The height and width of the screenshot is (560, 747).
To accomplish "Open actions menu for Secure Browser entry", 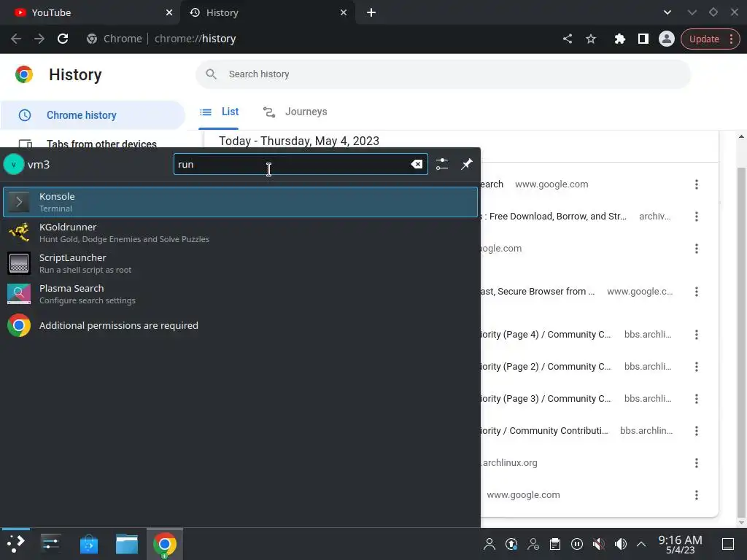I will coord(697,292).
